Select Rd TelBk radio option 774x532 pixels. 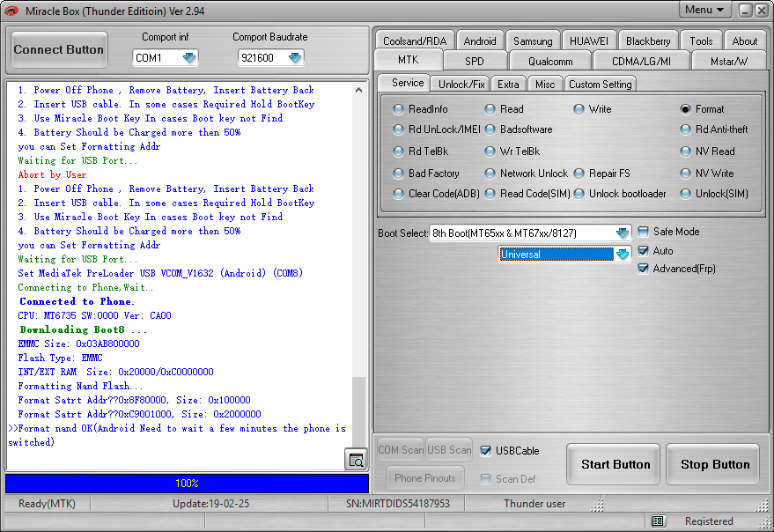[398, 151]
